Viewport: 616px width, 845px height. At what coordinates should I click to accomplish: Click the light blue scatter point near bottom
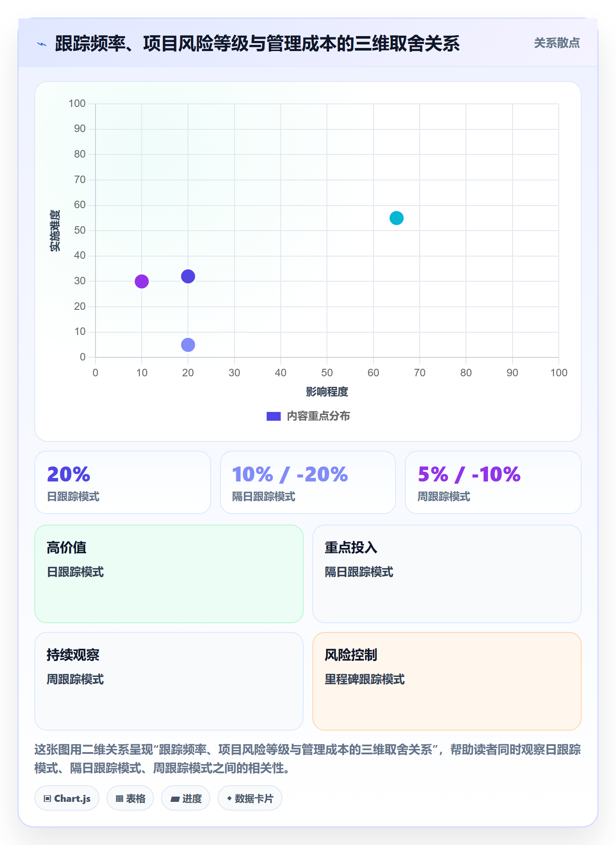click(188, 345)
